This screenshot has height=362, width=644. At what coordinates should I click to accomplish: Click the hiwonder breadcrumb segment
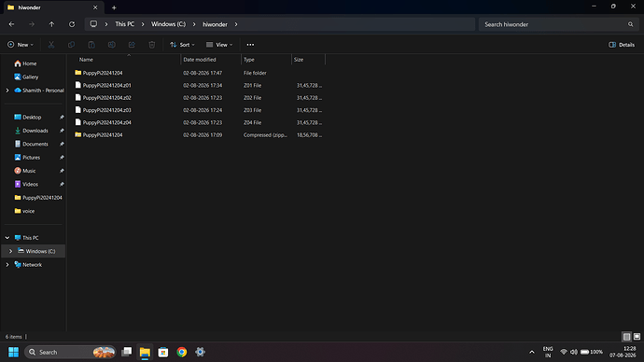click(x=215, y=24)
